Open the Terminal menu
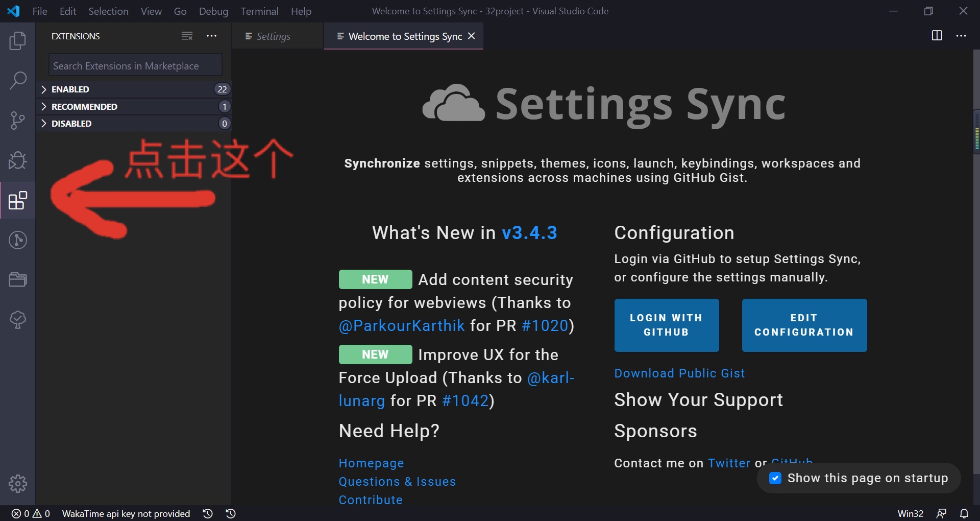 tap(259, 11)
